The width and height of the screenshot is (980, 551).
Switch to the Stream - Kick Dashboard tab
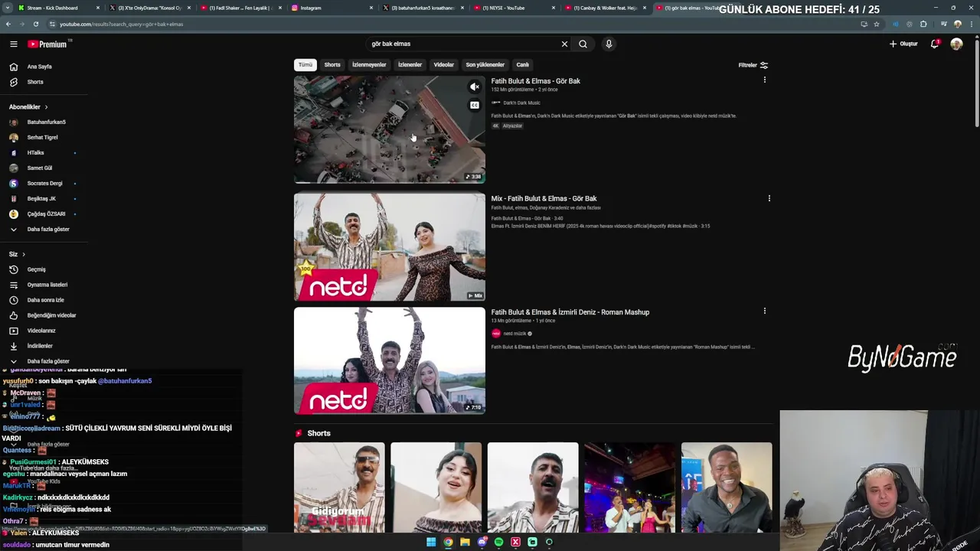[x=57, y=8]
